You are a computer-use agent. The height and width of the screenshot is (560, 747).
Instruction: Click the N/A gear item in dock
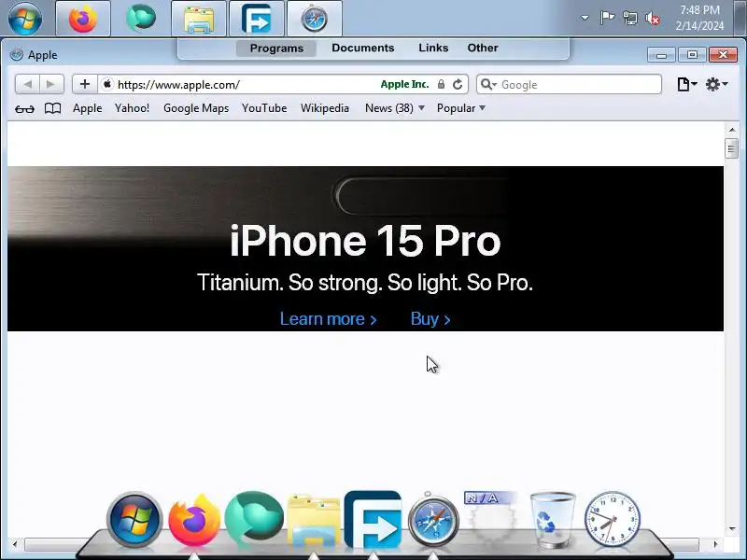pyautogui.click(x=492, y=518)
